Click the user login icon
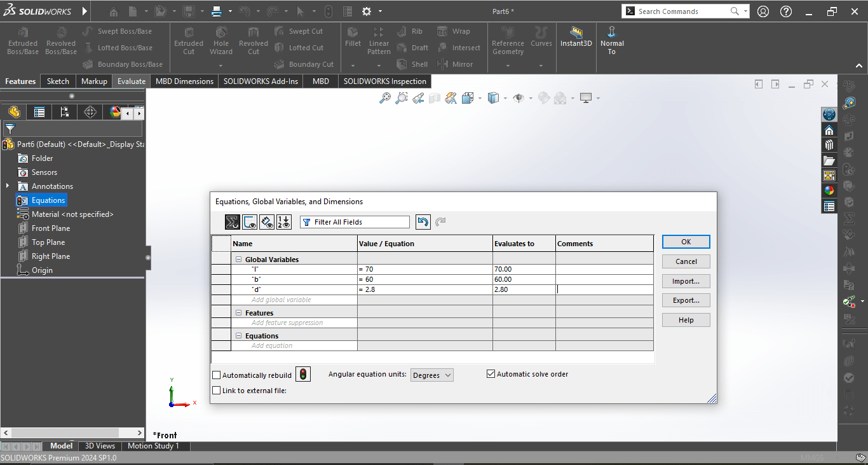Image resolution: width=868 pixels, height=465 pixels. [x=763, y=11]
